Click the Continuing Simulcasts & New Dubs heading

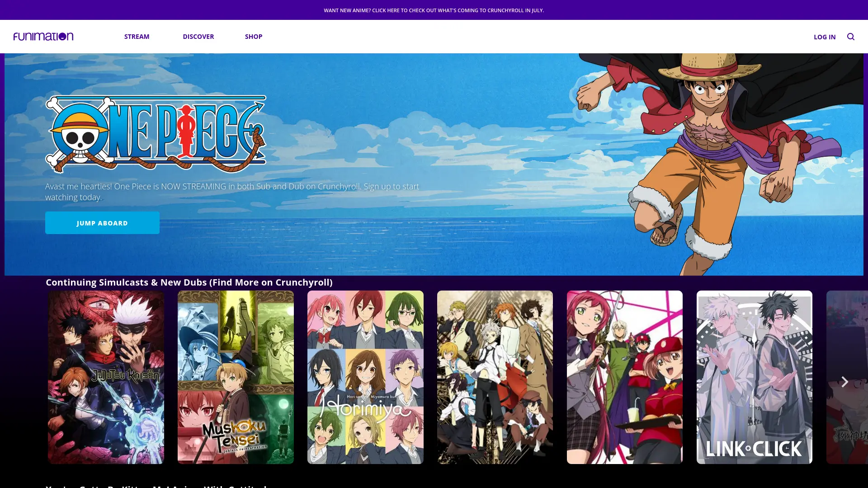(x=189, y=282)
